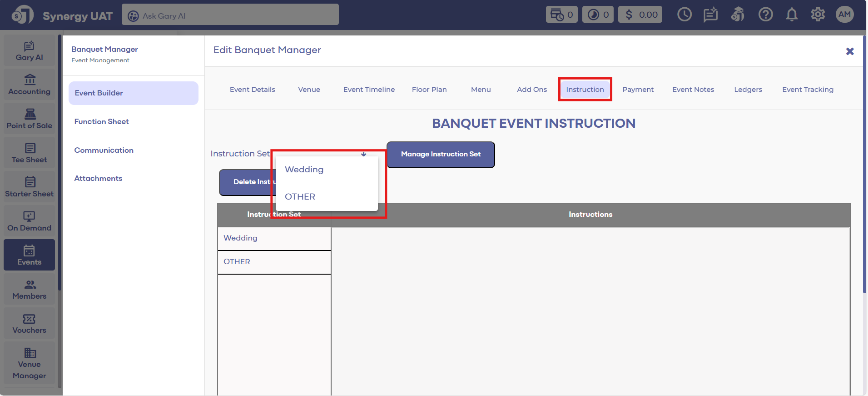
Task: Click the help question mark icon
Action: point(765,15)
